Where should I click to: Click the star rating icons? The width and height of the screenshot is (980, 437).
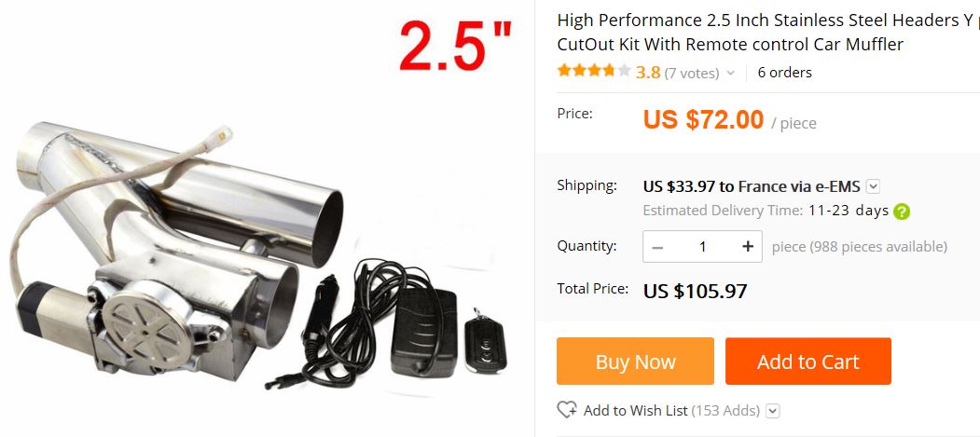click(x=594, y=71)
